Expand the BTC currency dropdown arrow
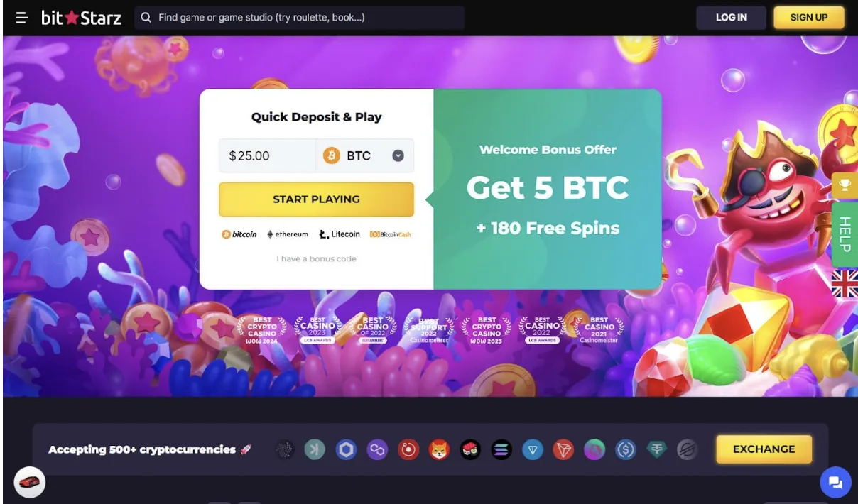 click(x=398, y=155)
